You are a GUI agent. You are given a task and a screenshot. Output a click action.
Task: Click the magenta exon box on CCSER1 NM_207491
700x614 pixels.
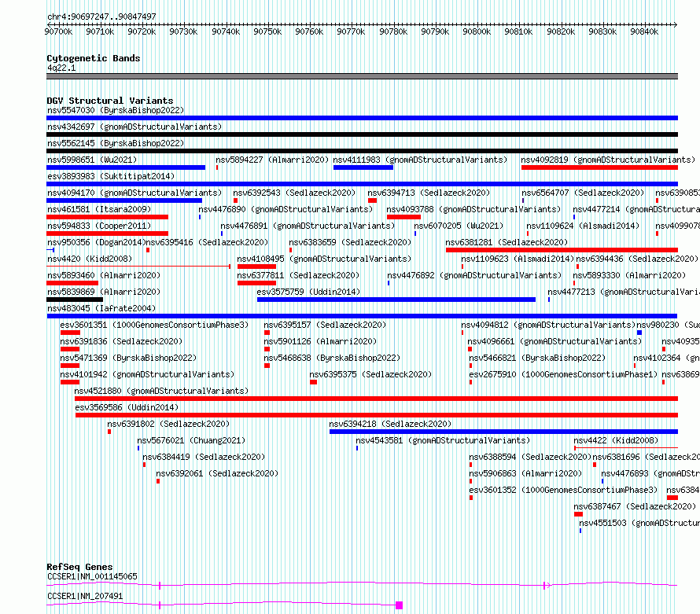click(x=399, y=605)
